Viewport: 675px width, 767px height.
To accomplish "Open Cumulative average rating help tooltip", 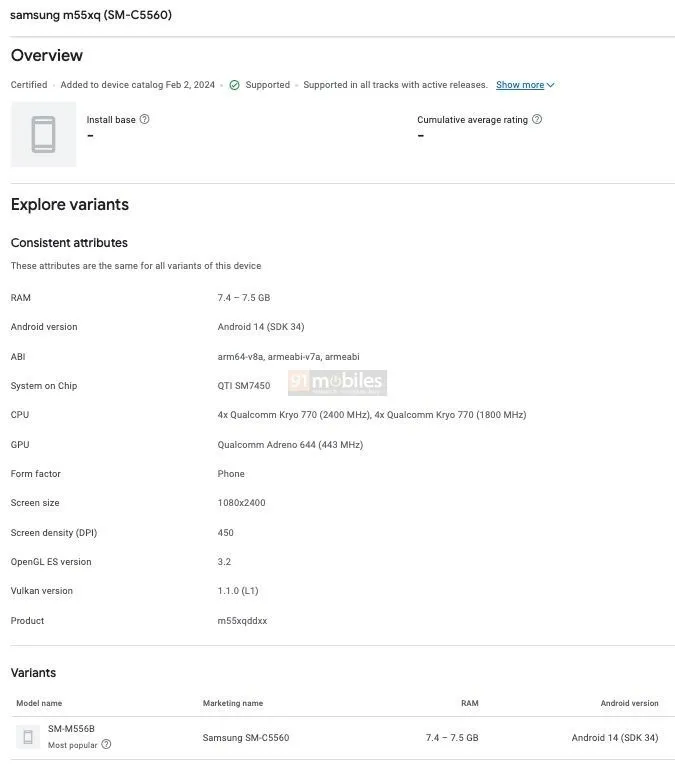I will pos(537,120).
